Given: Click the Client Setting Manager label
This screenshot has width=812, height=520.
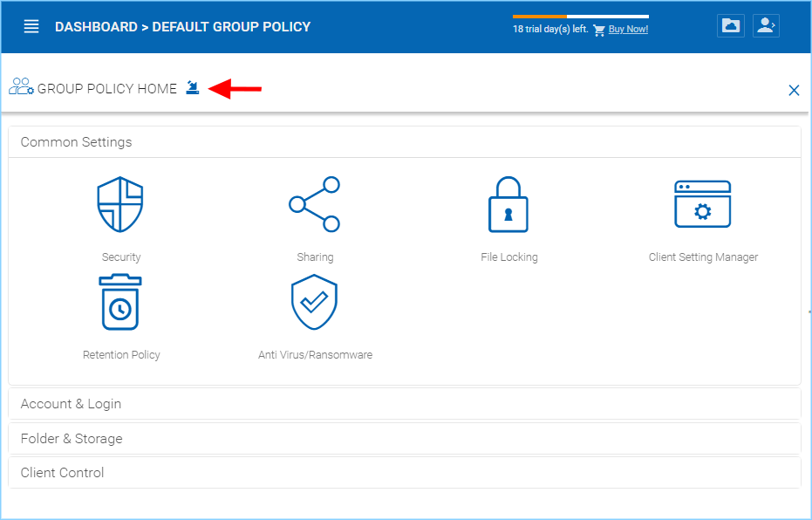Looking at the screenshot, I should [x=703, y=257].
